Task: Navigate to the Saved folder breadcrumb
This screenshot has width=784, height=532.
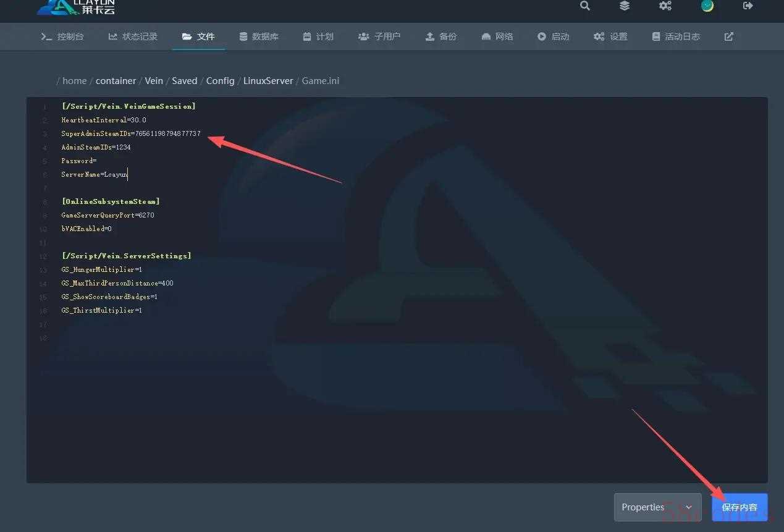Action: 184,81
